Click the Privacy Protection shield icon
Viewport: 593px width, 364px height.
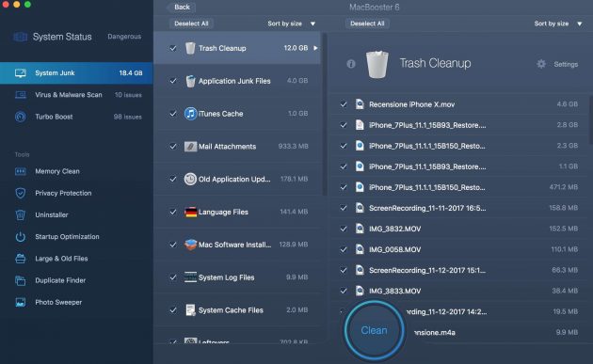pos(21,193)
